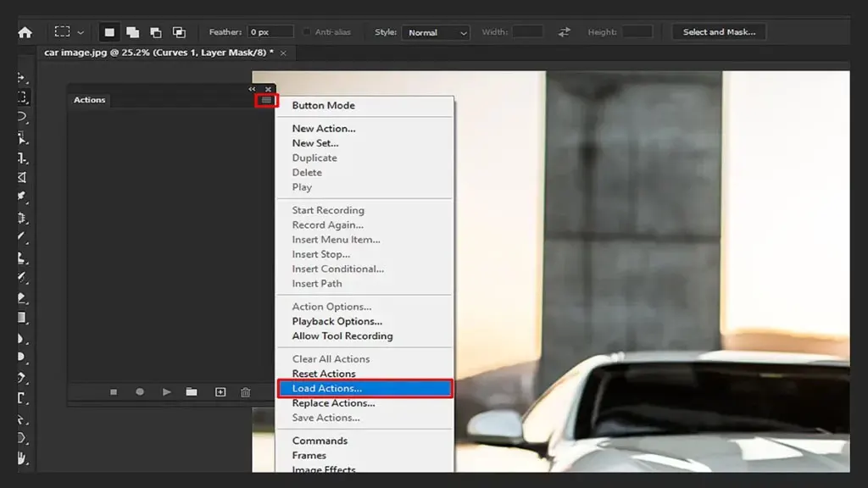The height and width of the screenshot is (488, 868).
Task: Create new action with plus icon
Action: coord(220,391)
